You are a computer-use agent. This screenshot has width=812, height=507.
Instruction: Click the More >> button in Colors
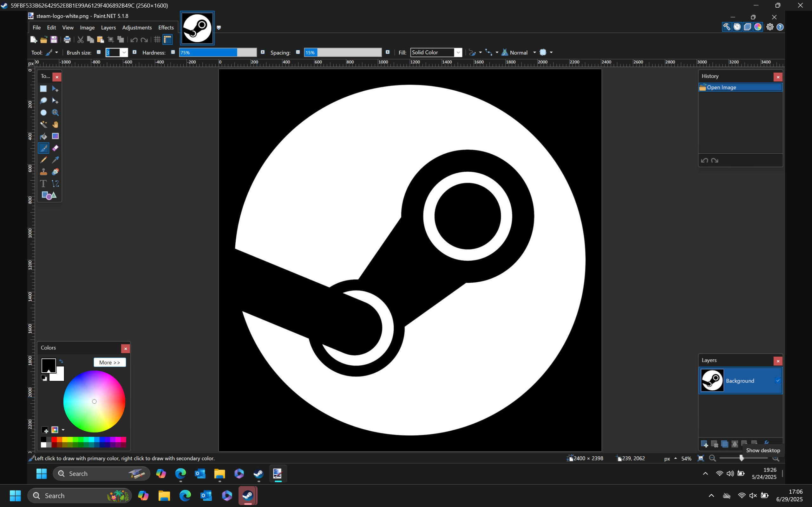click(109, 362)
